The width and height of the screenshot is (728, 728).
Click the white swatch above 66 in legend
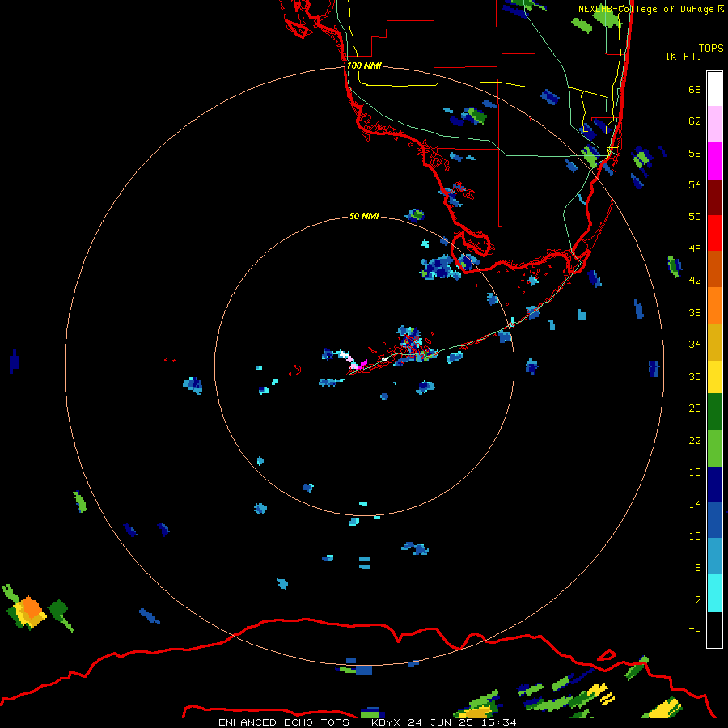click(714, 89)
